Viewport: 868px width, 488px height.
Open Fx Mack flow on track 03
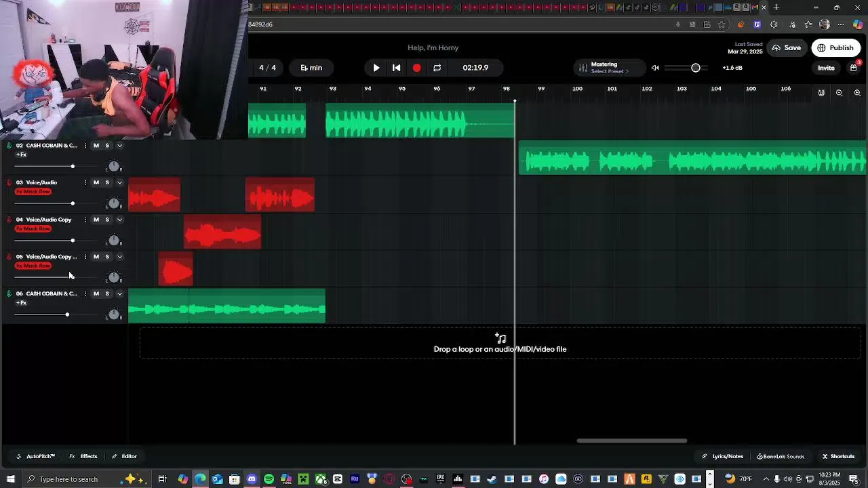click(x=33, y=192)
